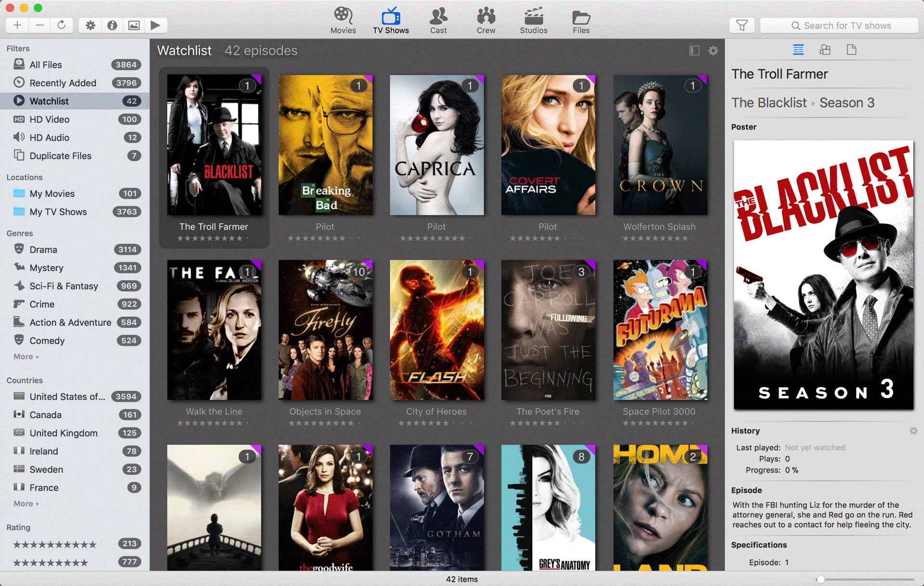The width and height of the screenshot is (924, 586).
Task: Select the All Files filter
Action: 75,64
